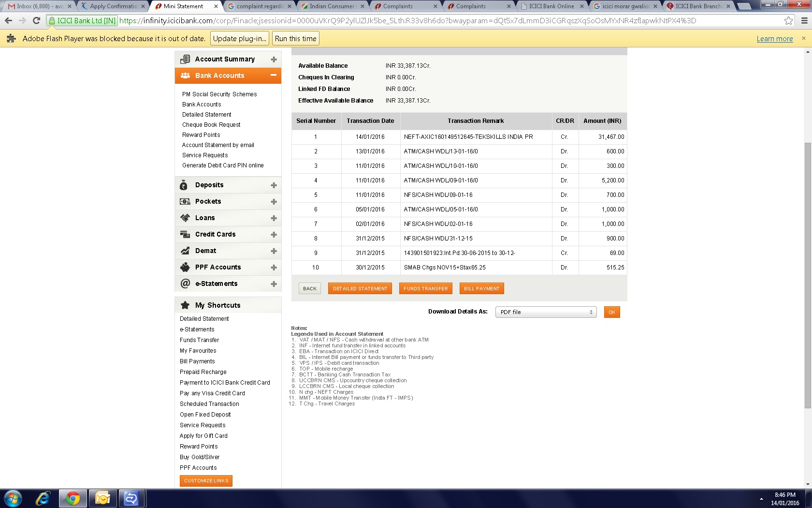Collapse the Bank Accounts menu section
This screenshot has height=508, width=812.
coord(274,75)
